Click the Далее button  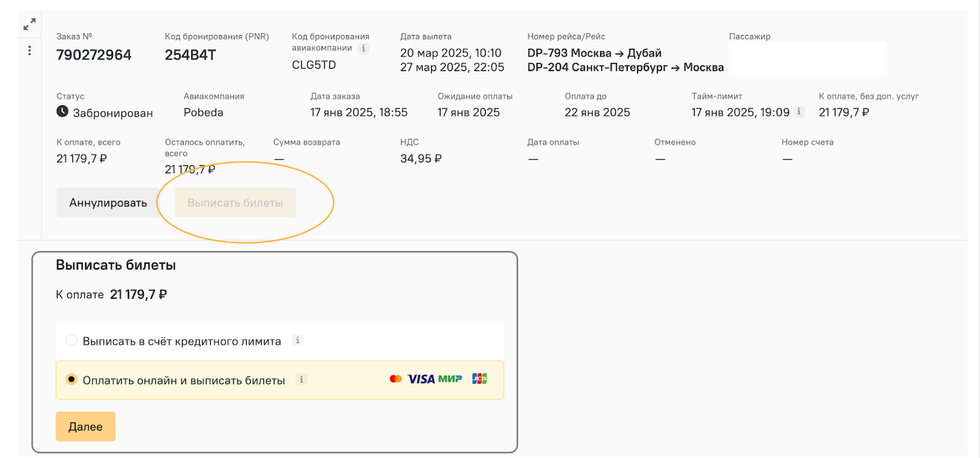(86, 427)
